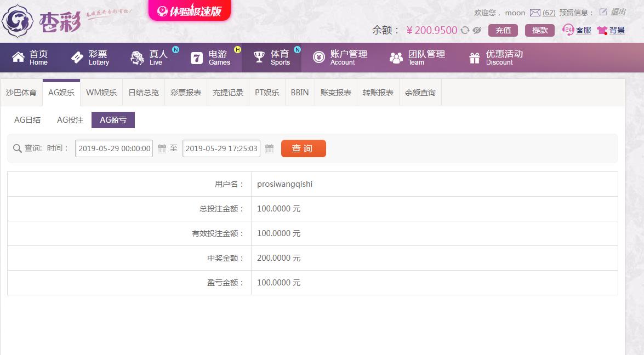Screen dimensions: 644x355
Task: Click the 提款 withdraw button
Action: [540, 30]
